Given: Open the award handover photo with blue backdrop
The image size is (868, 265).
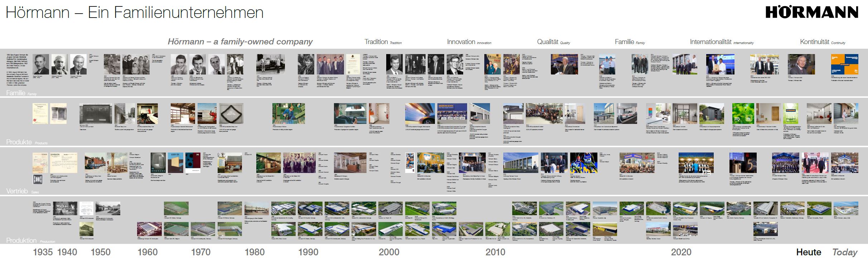Looking at the screenshot, I should [x=720, y=64].
